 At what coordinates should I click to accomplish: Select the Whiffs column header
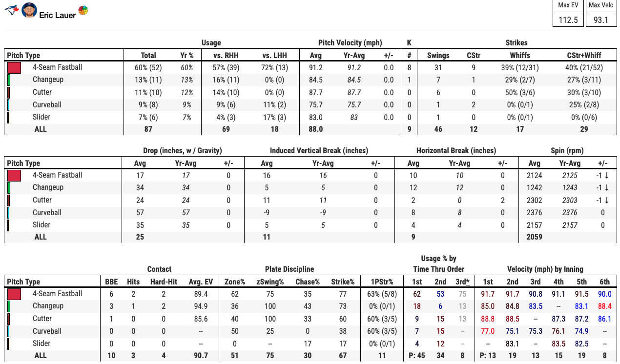tap(520, 56)
